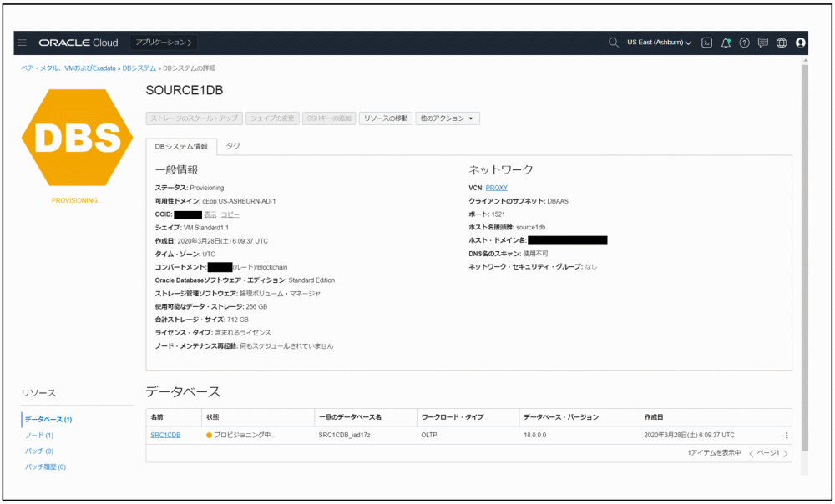Switch to the DBシステム情報 tab
The height and width of the screenshot is (504, 835).
(x=181, y=146)
